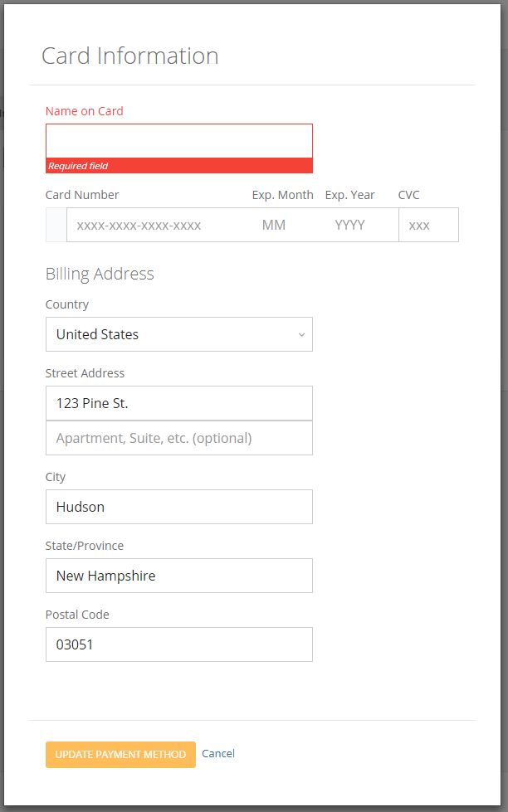
Task: Select the Apartment, Suite, etc. optional field
Action: [x=178, y=438]
